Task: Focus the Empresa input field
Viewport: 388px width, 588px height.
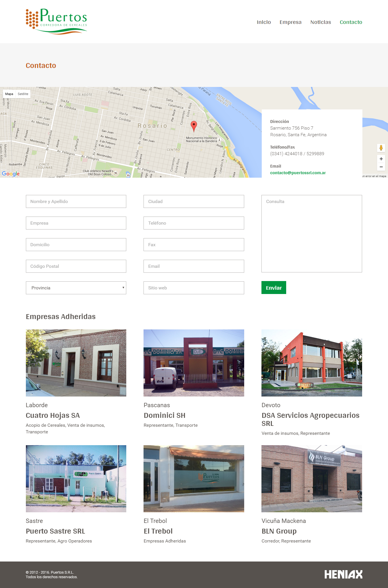Action: pyautogui.click(x=76, y=223)
